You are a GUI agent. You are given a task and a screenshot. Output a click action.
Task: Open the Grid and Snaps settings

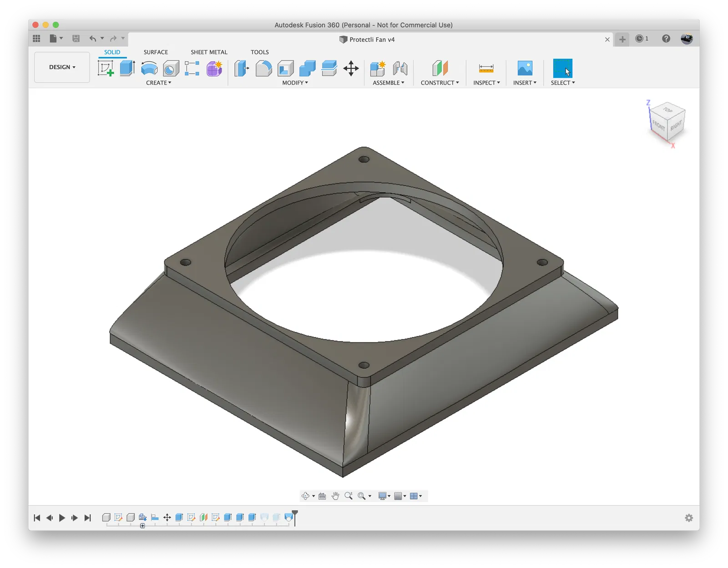[x=400, y=496]
